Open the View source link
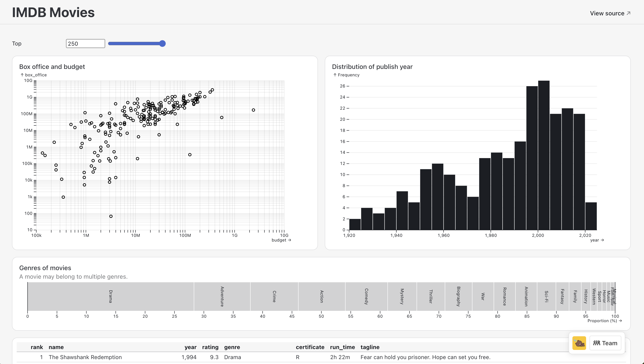 click(607, 13)
